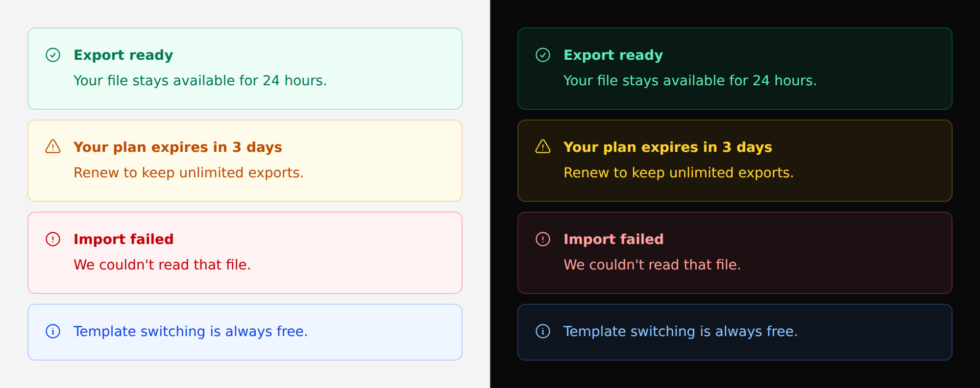Image resolution: width=980 pixels, height=388 pixels.
Task: Click 'We couldn't read that file.' in dark alert
Action: pos(652,265)
